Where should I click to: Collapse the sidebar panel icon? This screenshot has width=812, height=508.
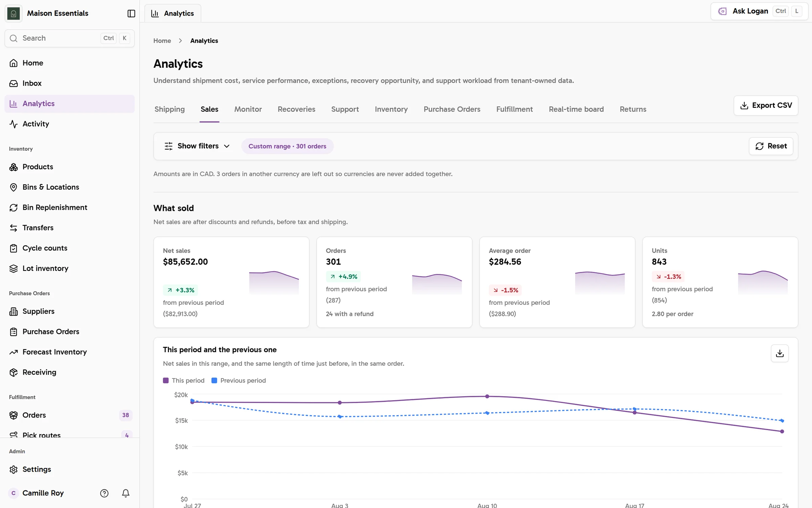(x=131, y=13)
